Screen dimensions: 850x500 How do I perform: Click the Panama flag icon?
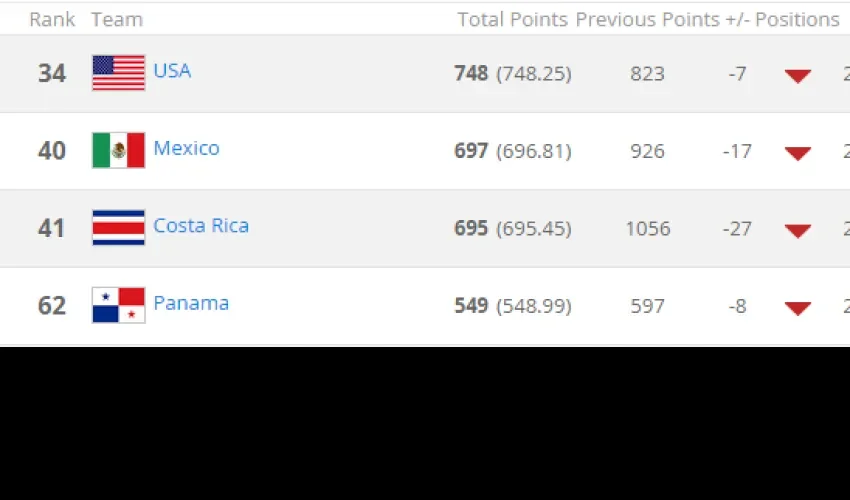119,305
